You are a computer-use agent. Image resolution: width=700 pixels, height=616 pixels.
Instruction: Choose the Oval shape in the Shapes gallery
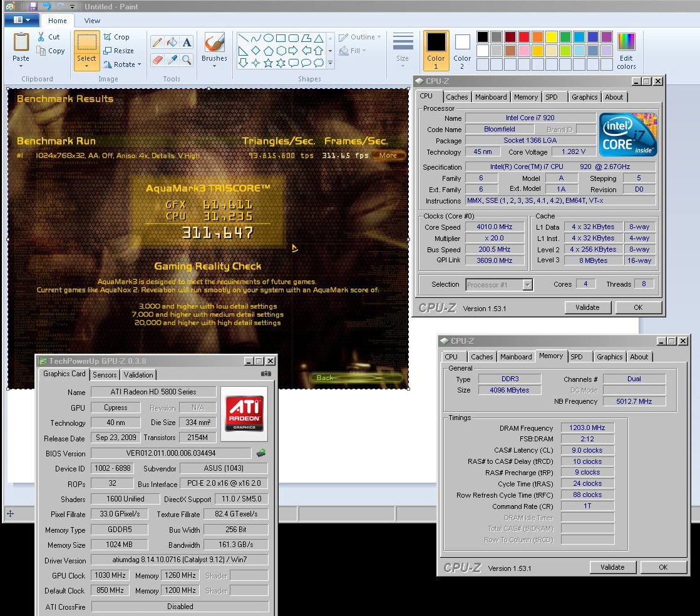point(269,38)
